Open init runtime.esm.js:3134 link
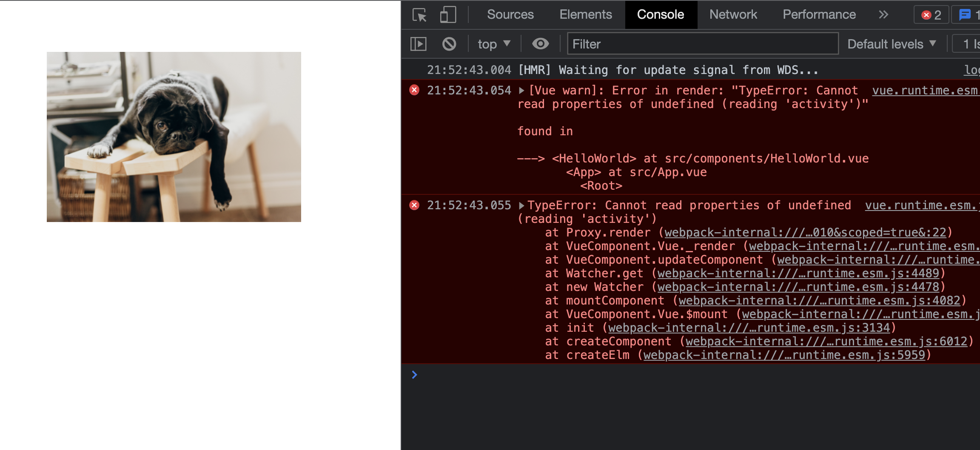Image resolution: width=980 pixels, height=450 pixels. tap(749, 328)
